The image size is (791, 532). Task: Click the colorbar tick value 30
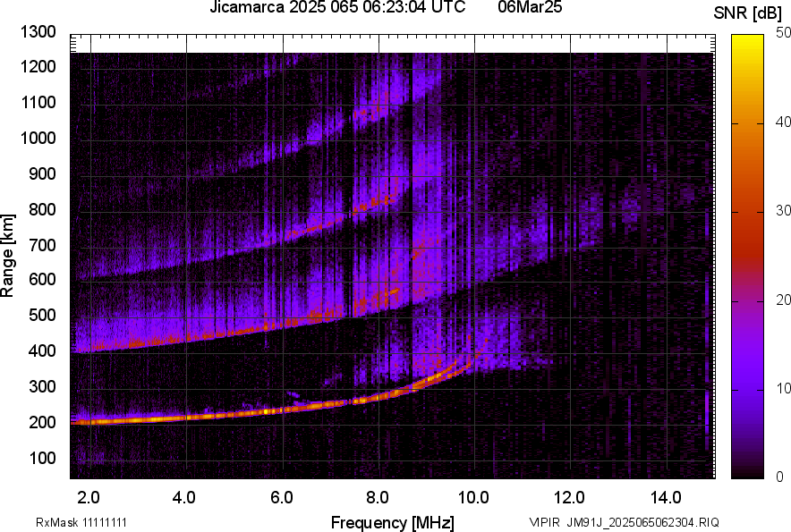tap(783, 210)
